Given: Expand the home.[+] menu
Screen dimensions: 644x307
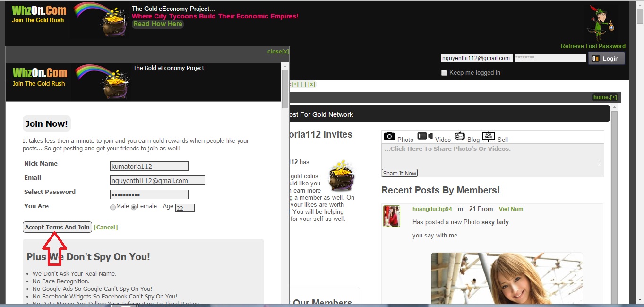Looking at the screenshot, I should pos(605,97).
